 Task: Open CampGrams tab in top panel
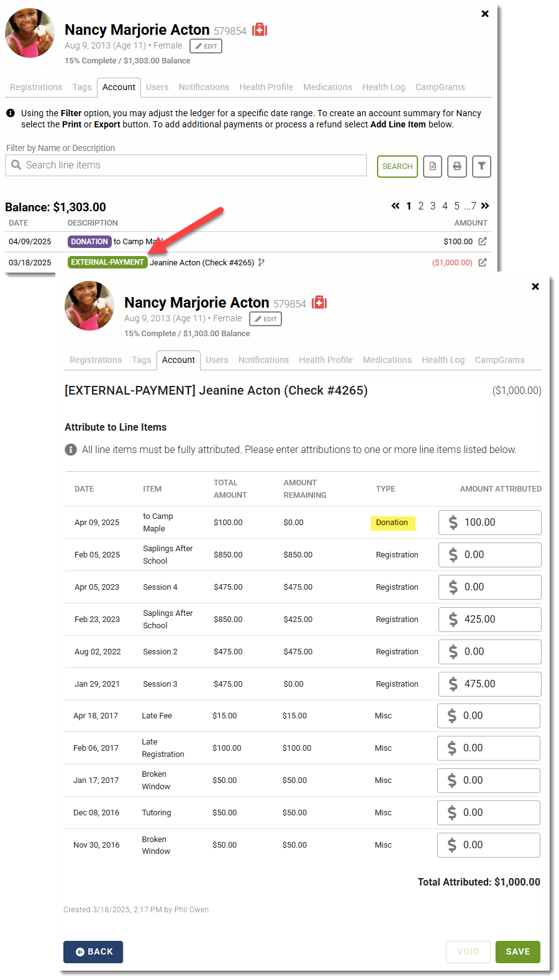[440, 87]
